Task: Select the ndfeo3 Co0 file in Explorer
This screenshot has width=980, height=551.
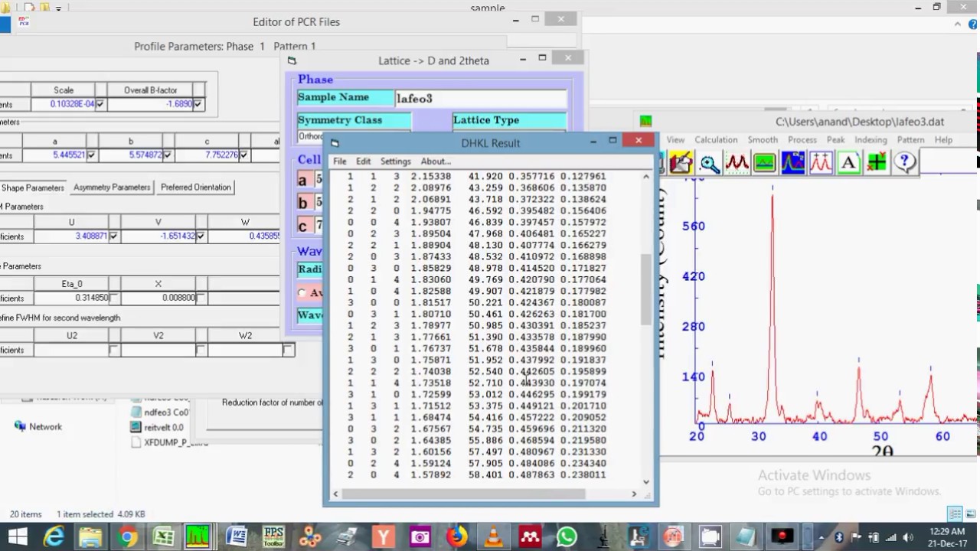Action: (x=159, y=412)
